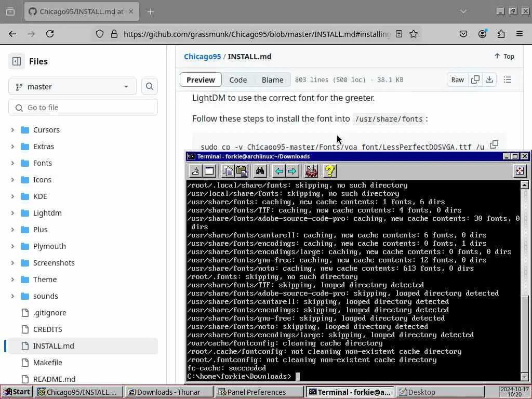Open a new Terminal window icon

click(x=210, y=171)
